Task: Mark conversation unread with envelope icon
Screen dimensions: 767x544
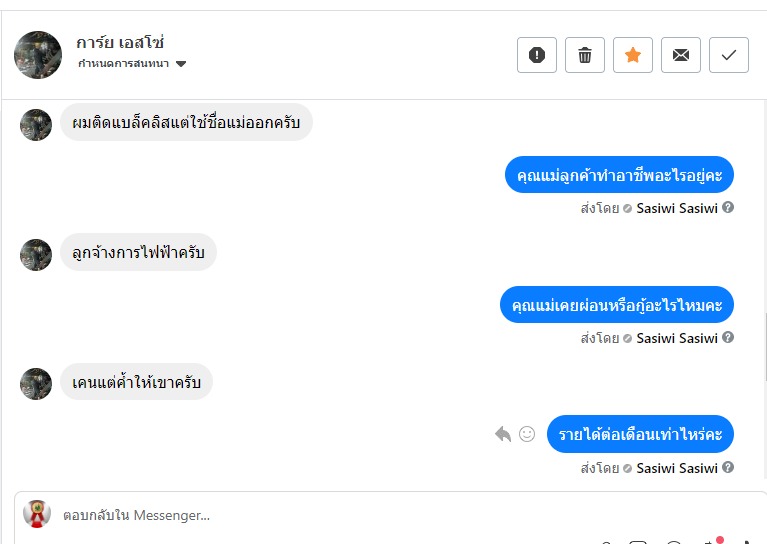Action: click(x=681, y=55)
